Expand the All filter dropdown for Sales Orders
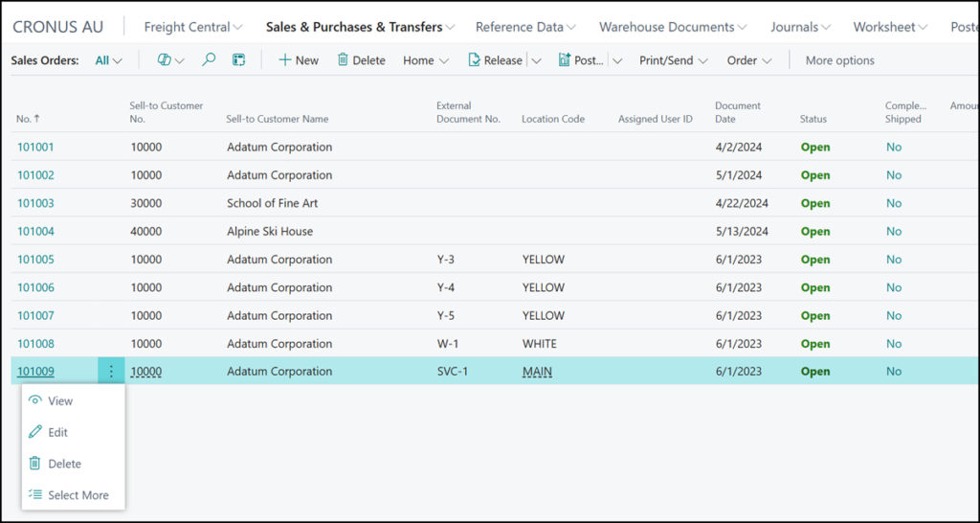This screenshot has height=523, width=980. click(x=109, y=60)
